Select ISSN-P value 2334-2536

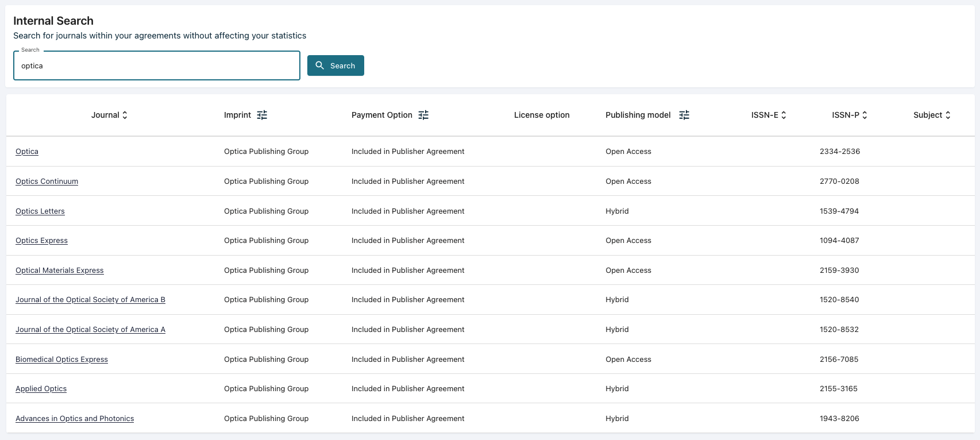click(x=840, y=152)
